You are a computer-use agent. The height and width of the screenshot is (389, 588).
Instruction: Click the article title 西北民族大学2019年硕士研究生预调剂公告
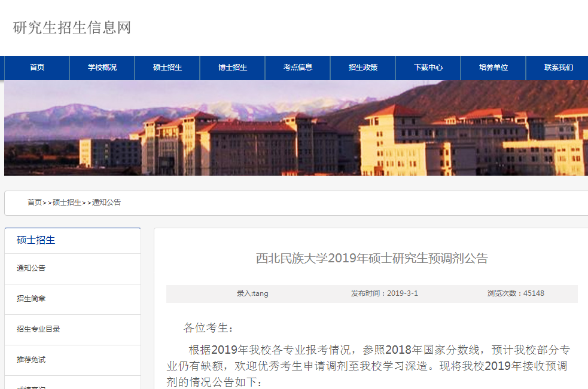click(x=371, y=258)
